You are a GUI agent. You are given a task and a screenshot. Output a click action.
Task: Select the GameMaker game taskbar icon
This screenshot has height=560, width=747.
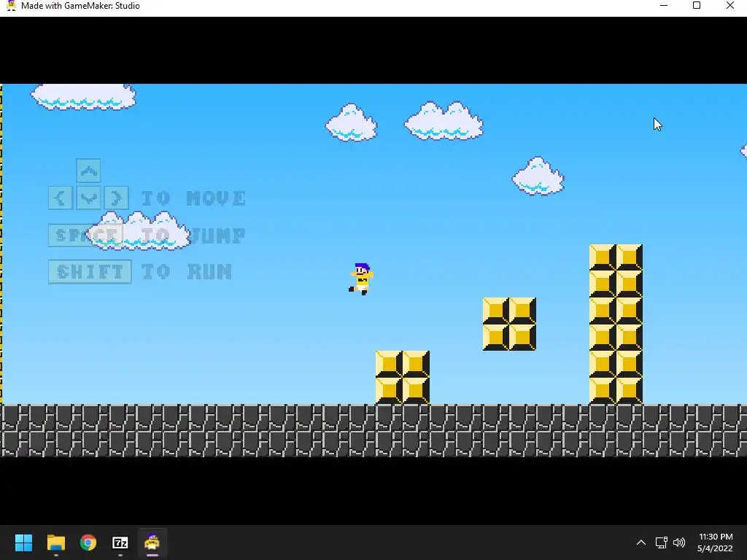coord(152,542)
